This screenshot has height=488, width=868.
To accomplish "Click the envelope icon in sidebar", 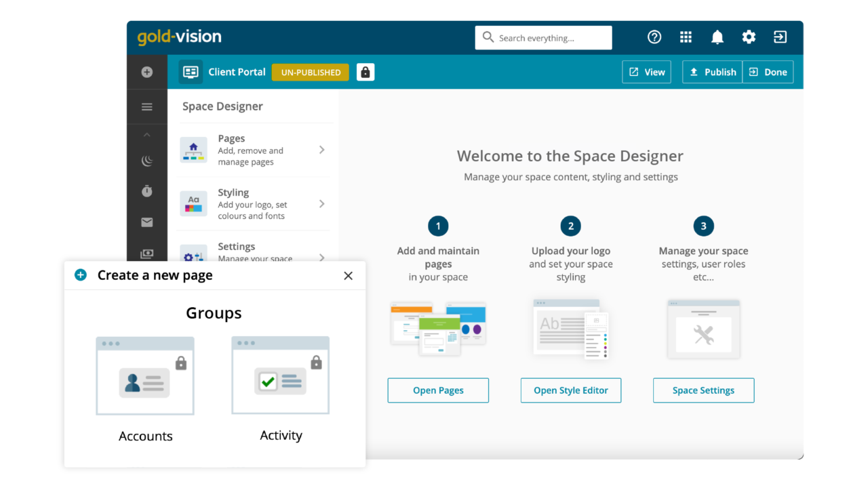I will pyautogui.click(x=146, y=222).
